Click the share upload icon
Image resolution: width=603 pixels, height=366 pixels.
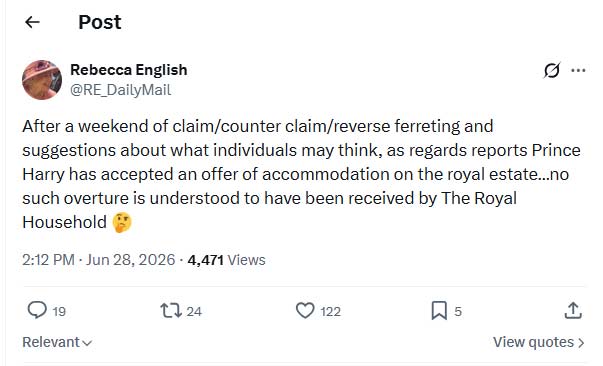573,310
